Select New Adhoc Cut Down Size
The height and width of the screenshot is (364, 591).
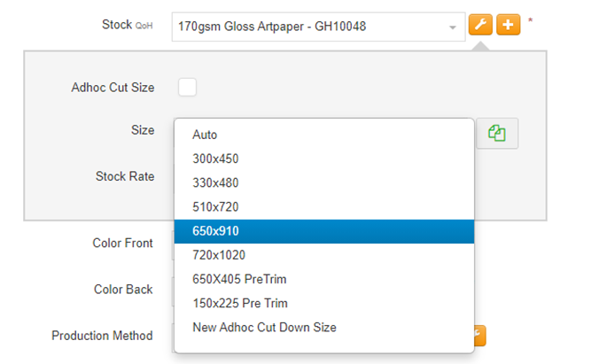264,327
